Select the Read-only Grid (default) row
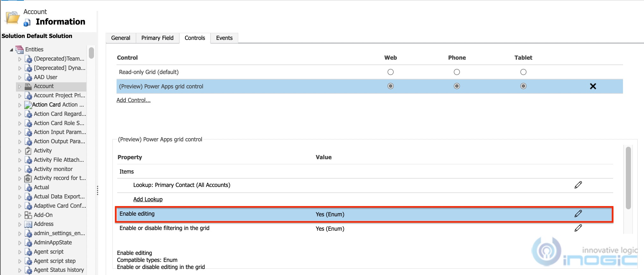Screen dimensions: 644x275 point(369,72)
